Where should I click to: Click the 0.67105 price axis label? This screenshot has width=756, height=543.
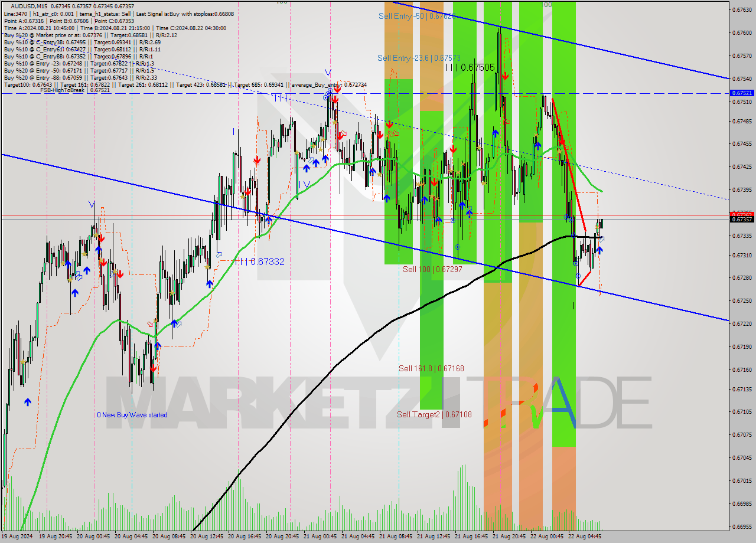pyautogui.click(x=742, y=412)
